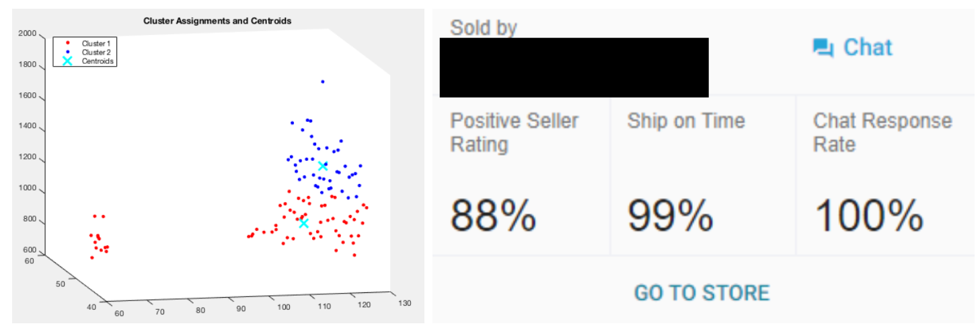Click the topmost blue data point
Image resolution: width=980 pixels, height=328 pixels.
click(x=323, y=81)
